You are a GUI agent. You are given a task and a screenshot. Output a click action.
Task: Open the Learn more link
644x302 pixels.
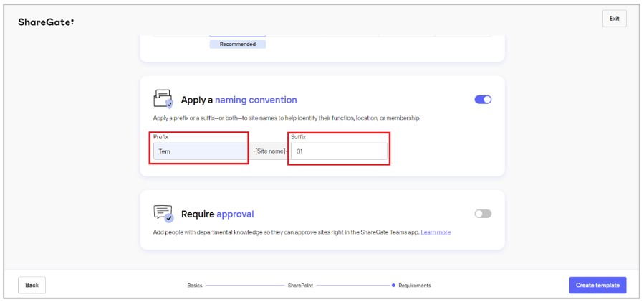[436, 232]
